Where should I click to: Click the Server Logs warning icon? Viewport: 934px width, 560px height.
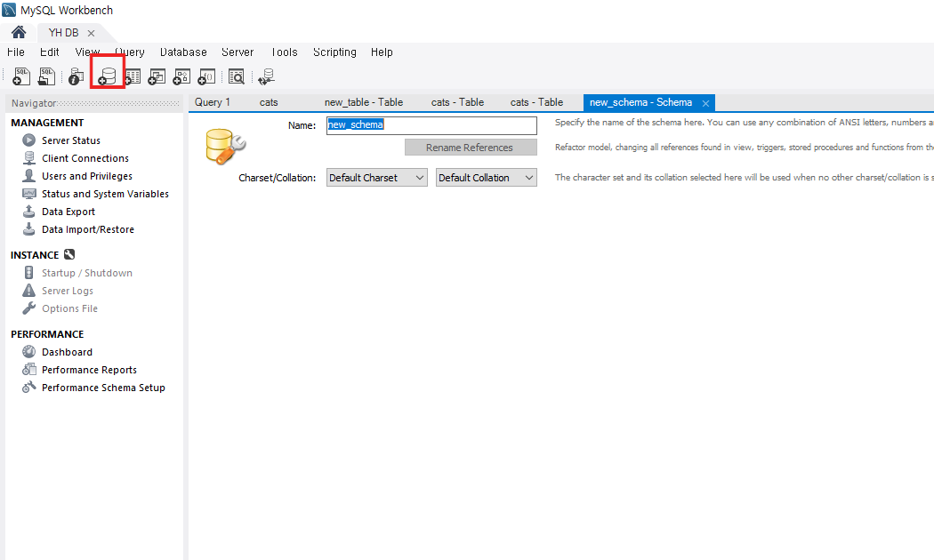click(28, 291)
